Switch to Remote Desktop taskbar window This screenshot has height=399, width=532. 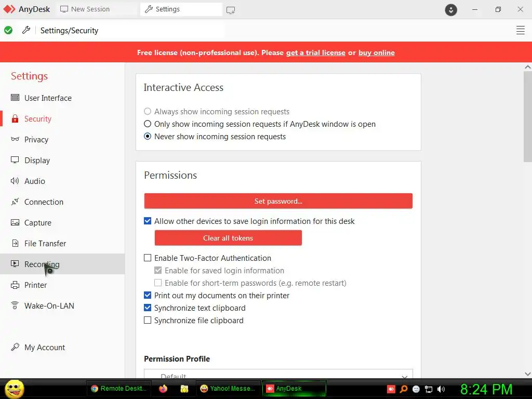(118, 389)
